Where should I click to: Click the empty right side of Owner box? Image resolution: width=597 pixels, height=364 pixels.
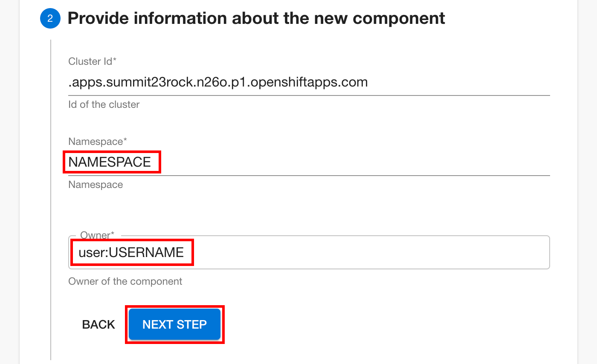pyautogui.click(x=371, y=252)
